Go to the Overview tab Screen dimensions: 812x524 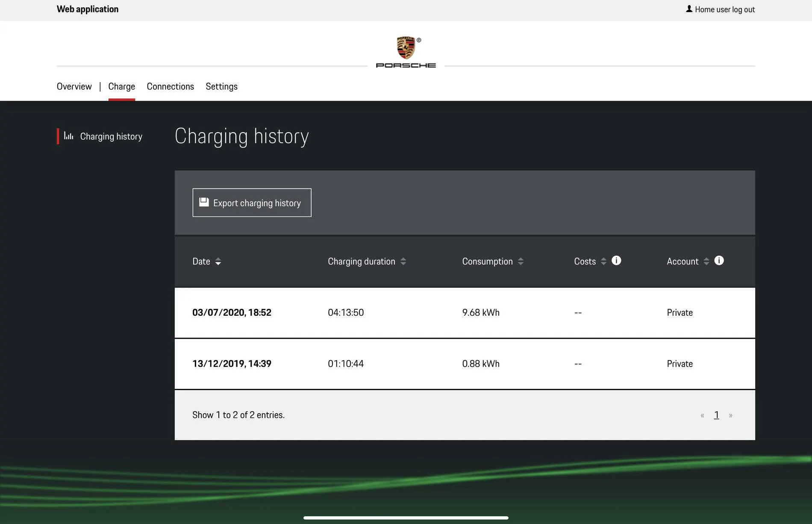[x=74, y=86]
